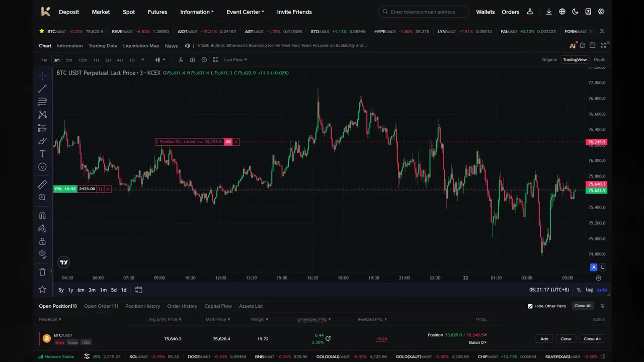Viewport: 644px width, 362px height.
Task: Open the Capital Flow tab
Action: point(218,306)
